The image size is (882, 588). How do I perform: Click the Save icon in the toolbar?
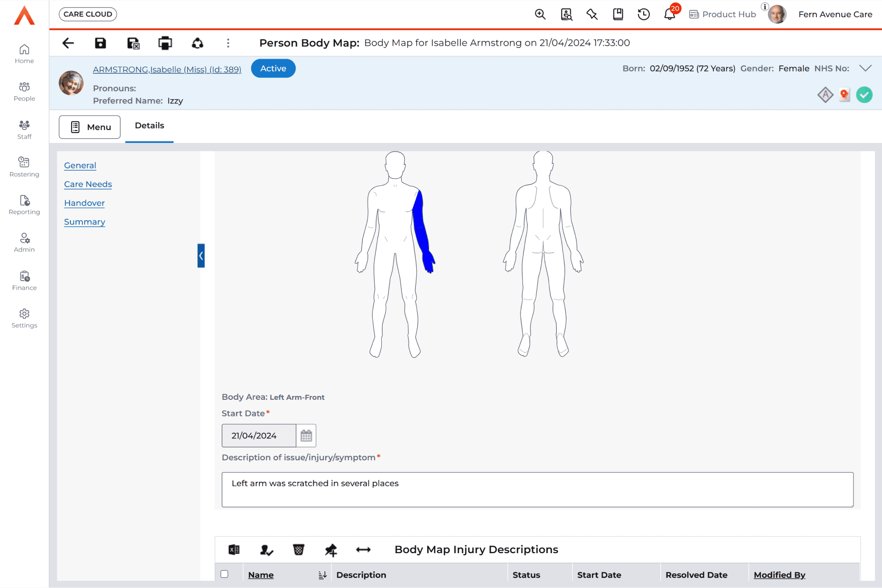[x=100, y=43]
